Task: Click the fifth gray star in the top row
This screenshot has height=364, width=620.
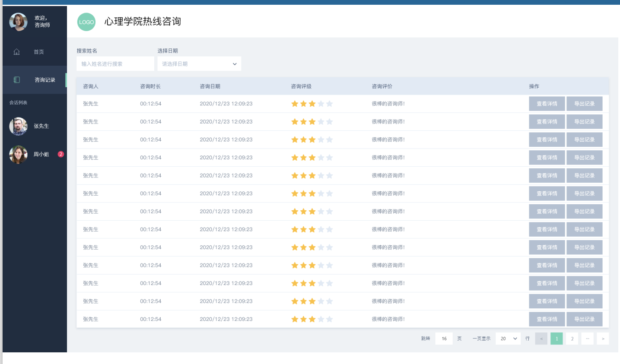Action: (x=330, y=104)
